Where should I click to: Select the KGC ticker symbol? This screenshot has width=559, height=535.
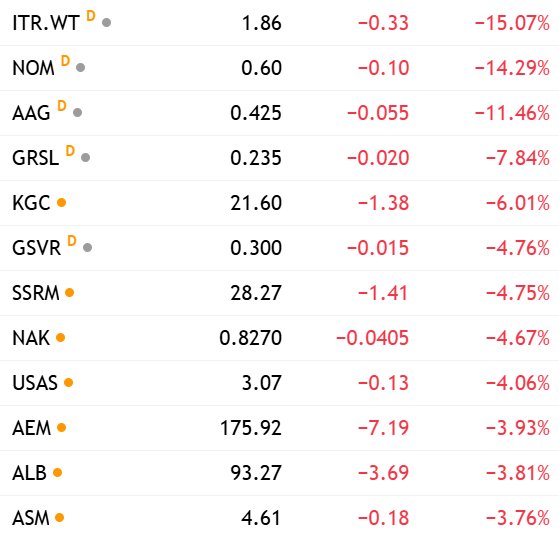click(31, 203)
